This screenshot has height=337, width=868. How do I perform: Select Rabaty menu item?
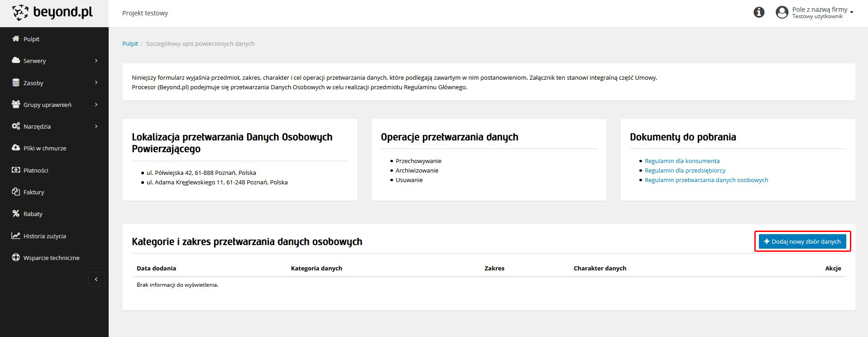(54, 214)
